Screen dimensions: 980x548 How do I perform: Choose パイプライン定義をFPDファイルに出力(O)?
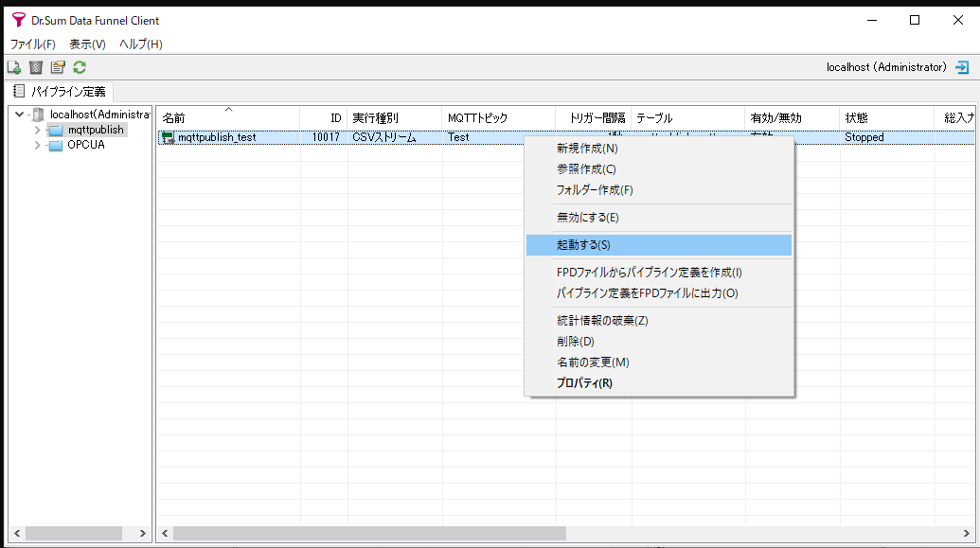[x=659, y=293]
